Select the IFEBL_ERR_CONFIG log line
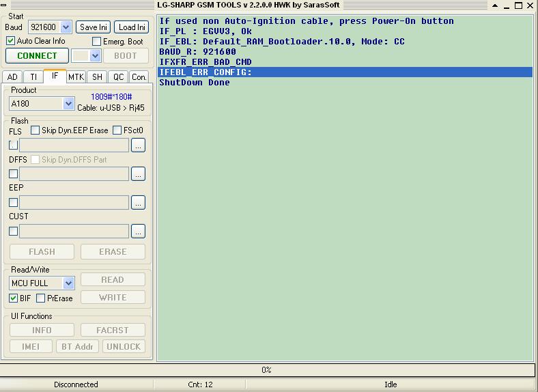 pyautogui.click(x=345, y=72)
